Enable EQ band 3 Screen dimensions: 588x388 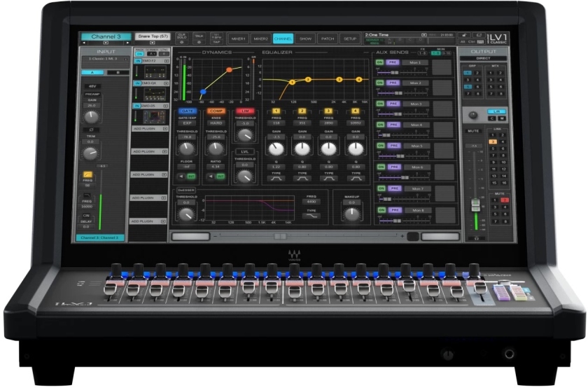[328, 111]
